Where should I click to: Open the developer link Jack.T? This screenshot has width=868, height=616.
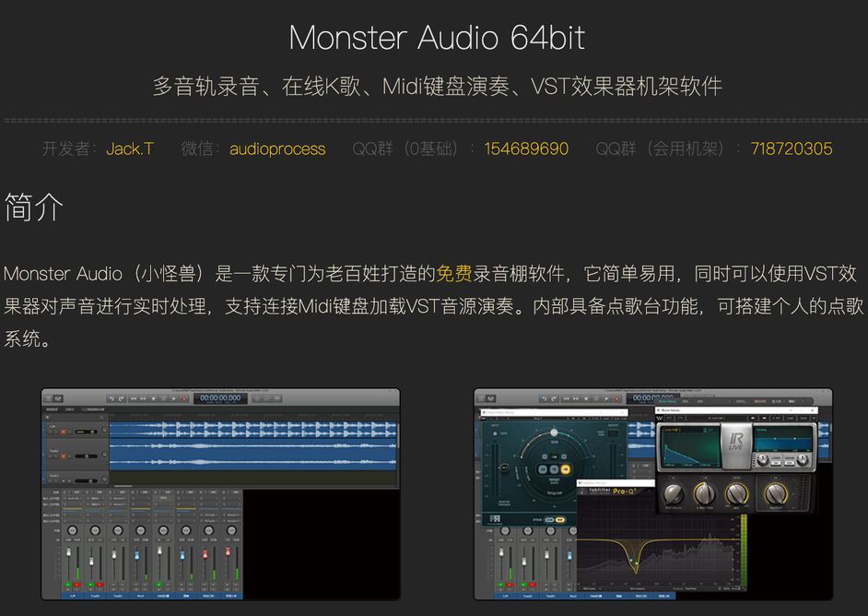coord(130,148)
